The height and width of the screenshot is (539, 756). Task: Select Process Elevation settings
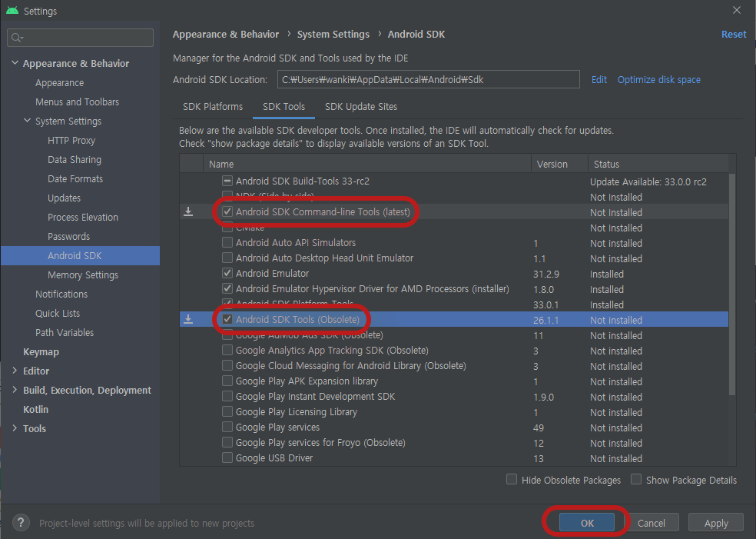(x=83, y=217)
